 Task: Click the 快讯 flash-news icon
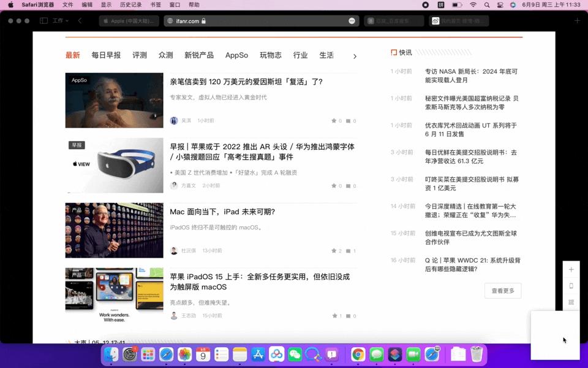click(393, 52)
